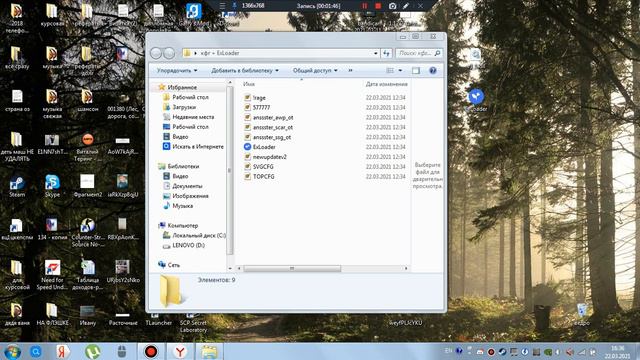Open the File Explorer taskbar button
The width and height of the screenshot is (640, 360).
pos(209,351)
